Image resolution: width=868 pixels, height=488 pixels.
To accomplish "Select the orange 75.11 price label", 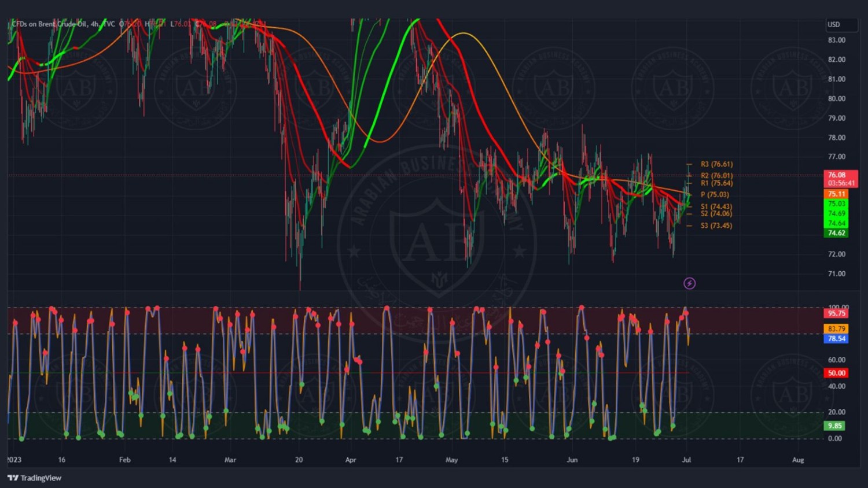I will (836, 194).
